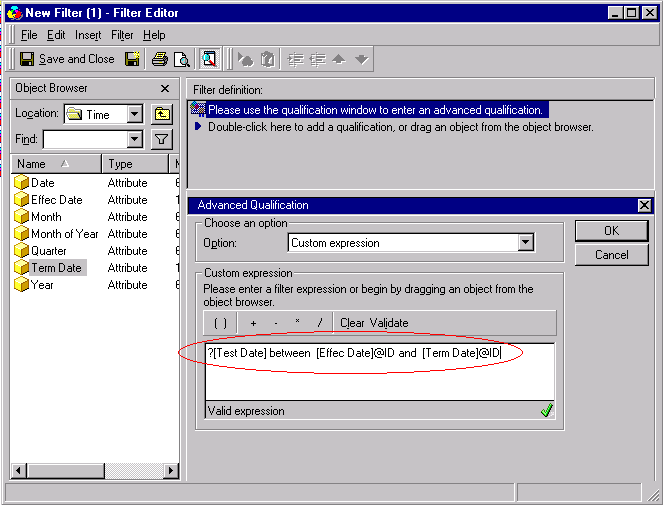Click the Print icon in toolbar
The image size is (663, 505).
pyautogui.click(x=159, y=59)
